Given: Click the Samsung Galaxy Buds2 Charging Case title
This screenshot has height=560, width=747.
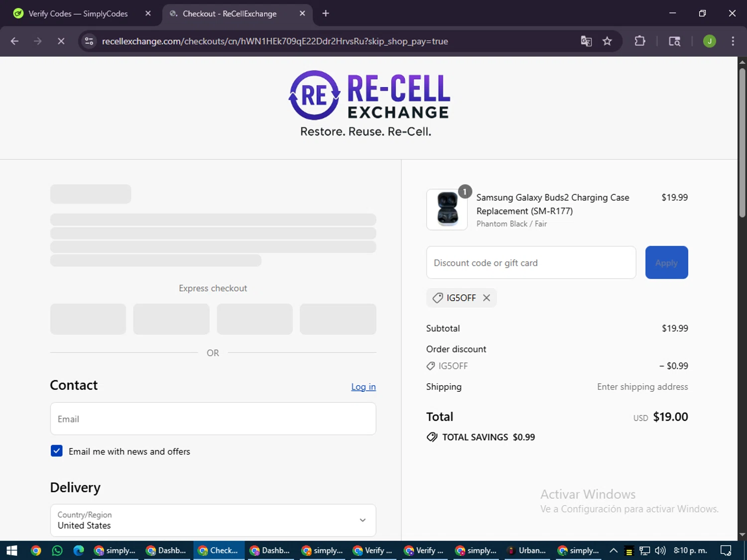Looking at the screenshot, I should pyautogui.click(x=553, y=204).
